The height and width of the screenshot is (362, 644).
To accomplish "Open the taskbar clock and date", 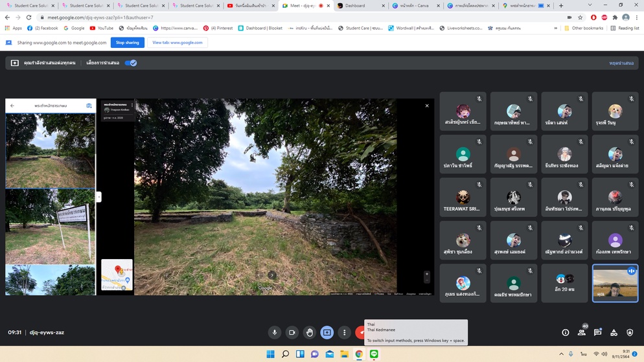I will pyautogui.click(x=621, y=354).
